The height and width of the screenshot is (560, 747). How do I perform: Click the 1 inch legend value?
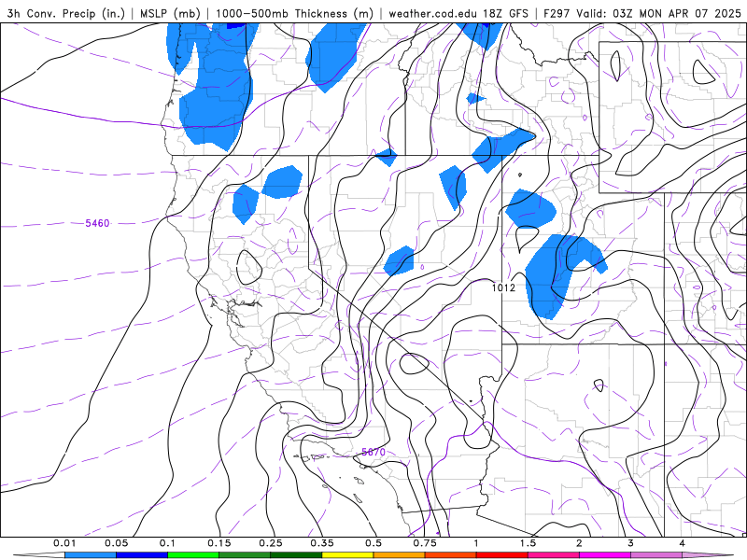tap(476, 543)
